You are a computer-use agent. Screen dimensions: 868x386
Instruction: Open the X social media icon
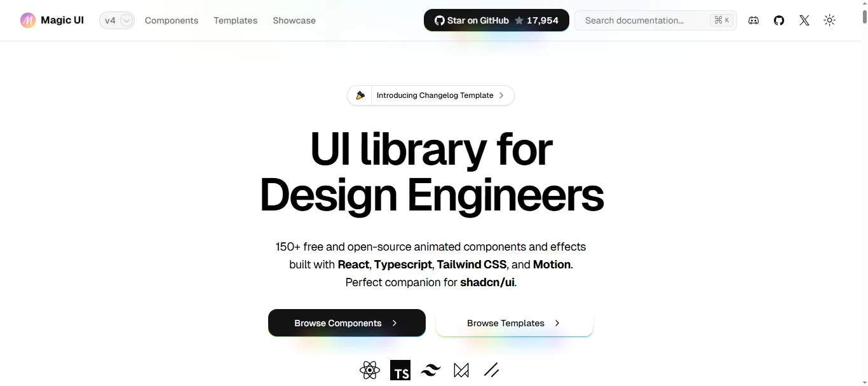click(804, 20)
